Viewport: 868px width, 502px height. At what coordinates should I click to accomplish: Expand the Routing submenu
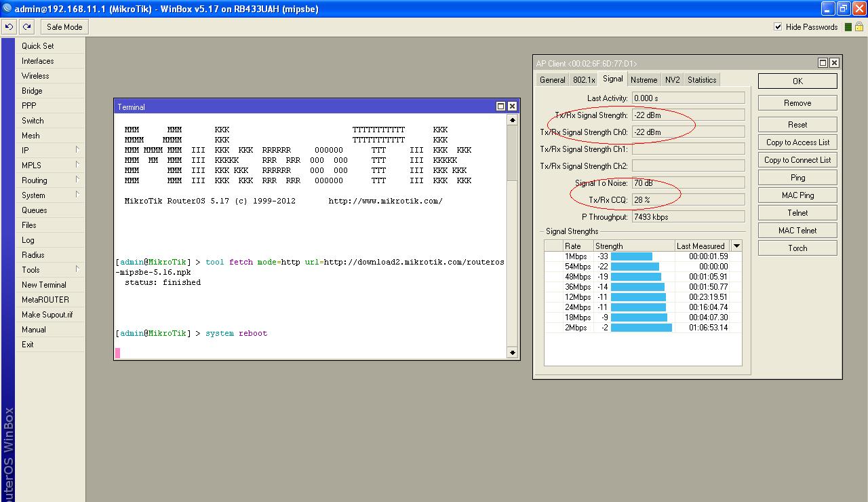51,180
